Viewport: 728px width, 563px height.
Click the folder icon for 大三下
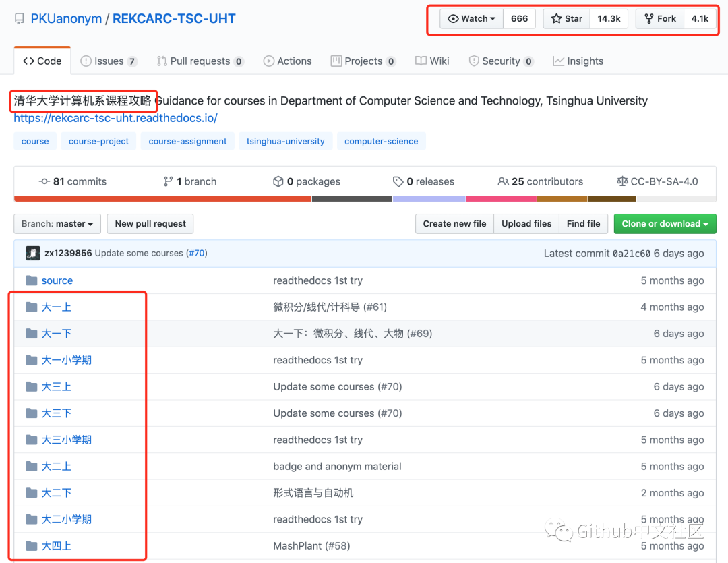click(31, 413)
